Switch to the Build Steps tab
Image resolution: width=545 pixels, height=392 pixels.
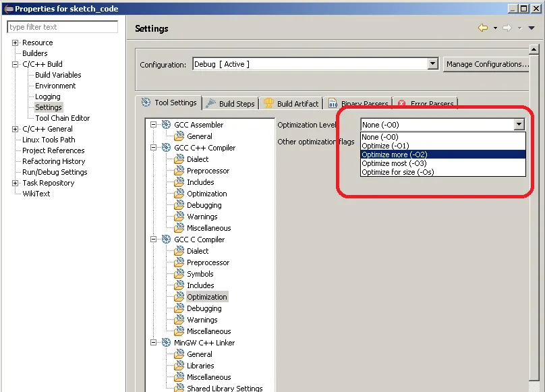pyautogui.click(x=231, y=103)
